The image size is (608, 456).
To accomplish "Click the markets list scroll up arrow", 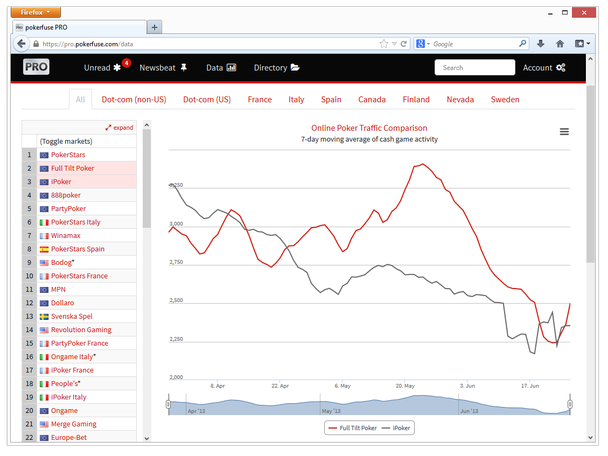I will 147,125.
